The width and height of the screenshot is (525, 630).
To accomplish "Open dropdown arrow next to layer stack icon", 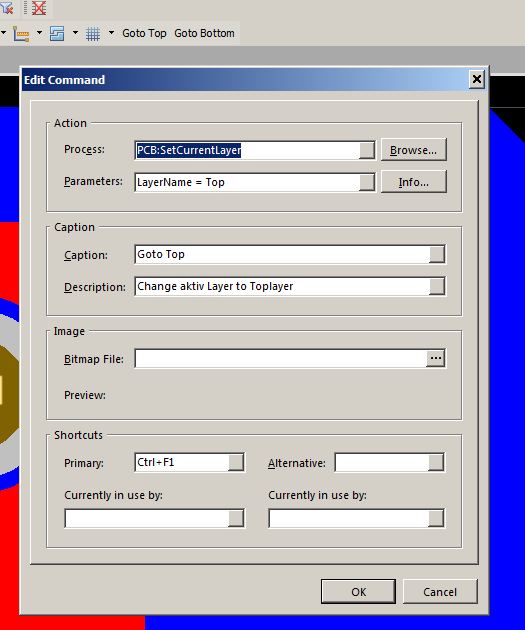I will [75, 33].
